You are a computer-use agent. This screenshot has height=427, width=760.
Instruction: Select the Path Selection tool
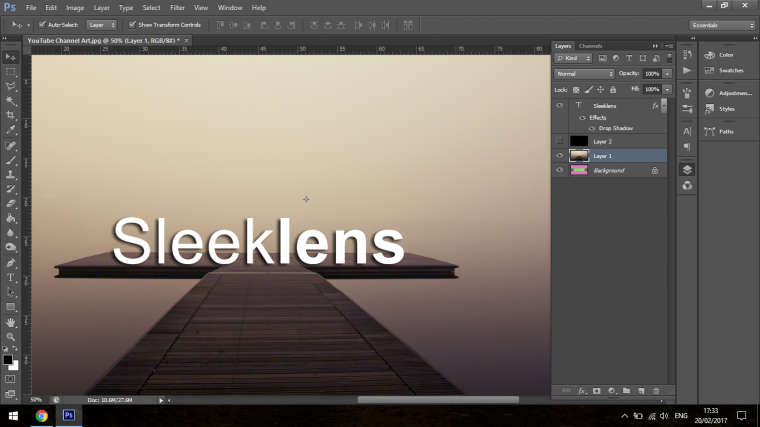[10, 292]
